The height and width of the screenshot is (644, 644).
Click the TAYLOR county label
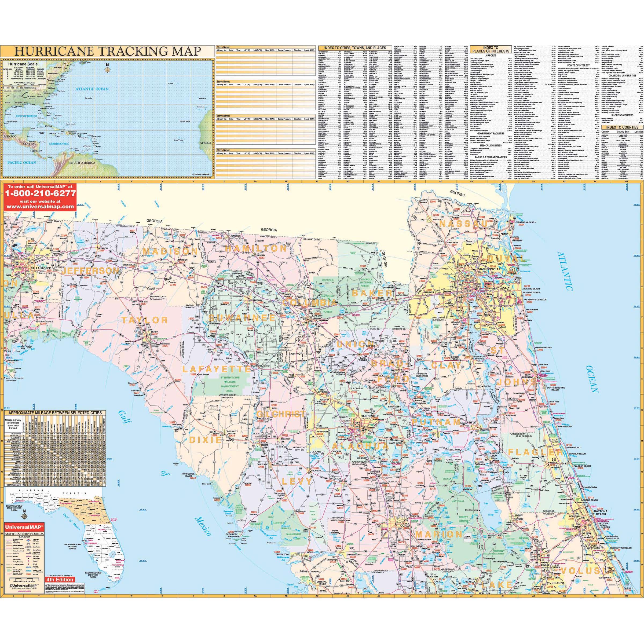144,320
